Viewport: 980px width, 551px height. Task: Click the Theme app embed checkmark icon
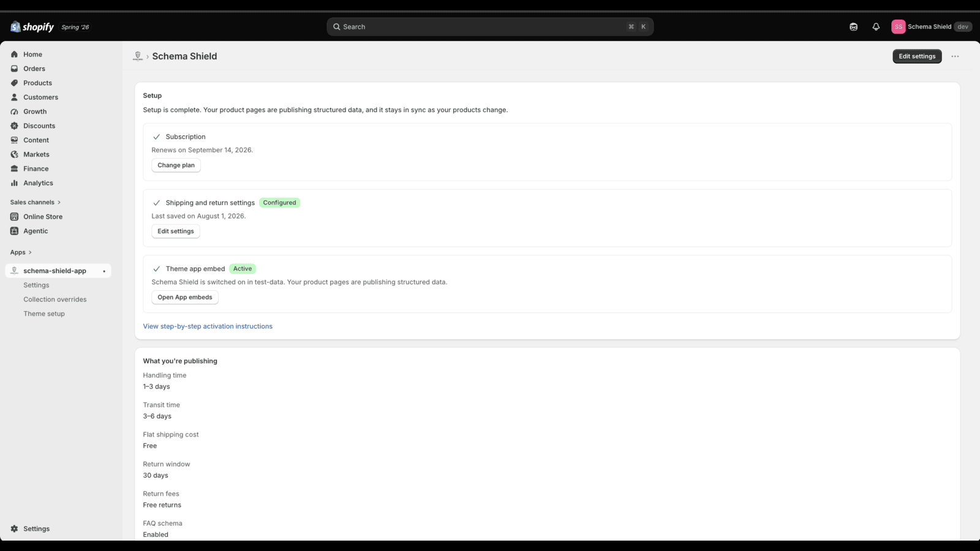pyautogui.click(x=156, y=269)
